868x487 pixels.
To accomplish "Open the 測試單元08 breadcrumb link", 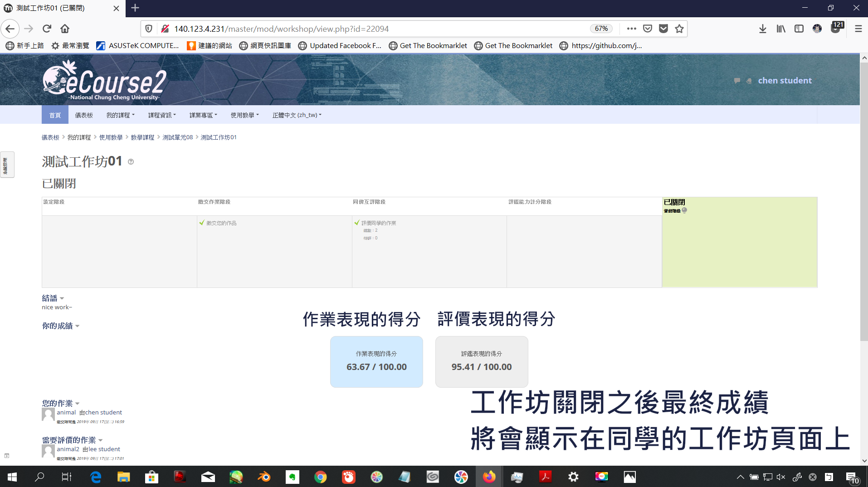I will (177, 137).
